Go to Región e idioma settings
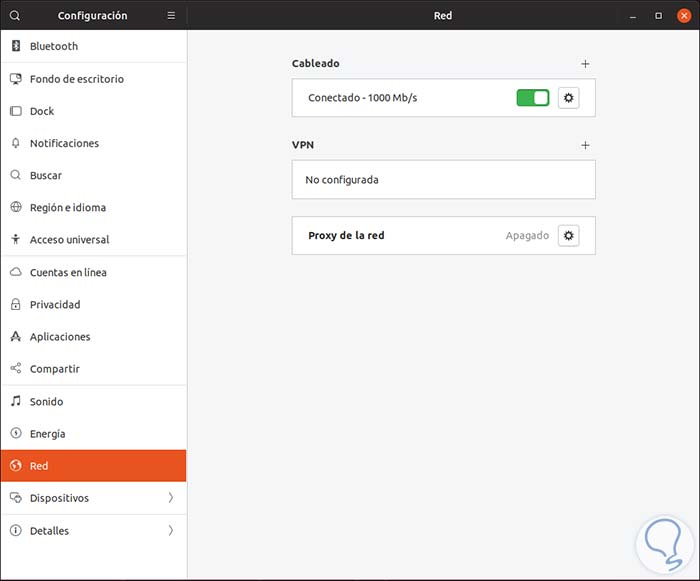The image size is (700, 581). point(68,208)
